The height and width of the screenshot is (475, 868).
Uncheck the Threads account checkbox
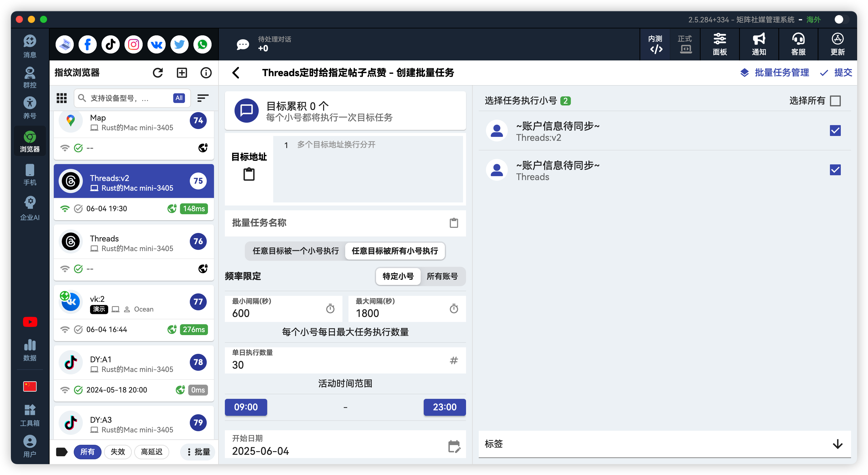pos(835,170)
